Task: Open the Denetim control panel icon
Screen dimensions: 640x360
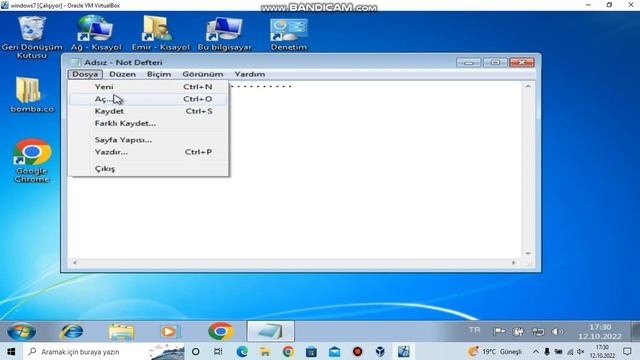Action: point(289,33)
